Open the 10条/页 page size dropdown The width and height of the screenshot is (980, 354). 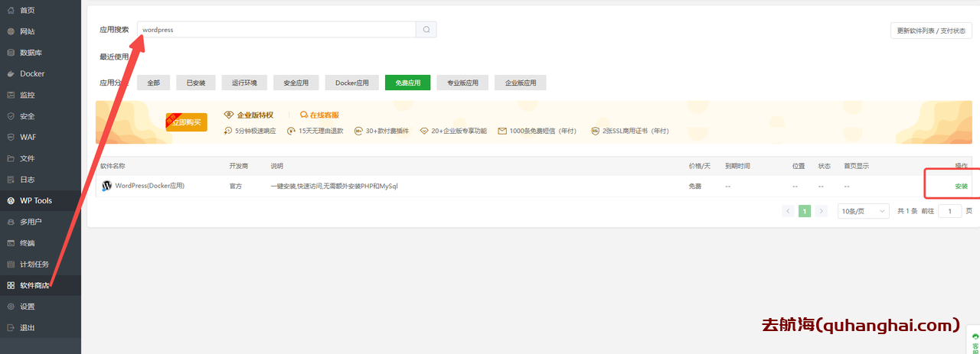coord(864,211)
